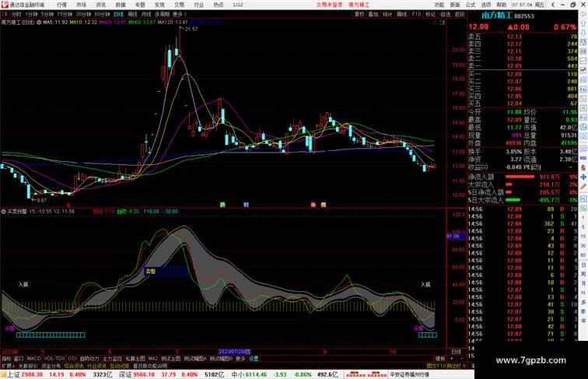This screenshot has width=588, height=379.
Task: Switch to 分时 period tab
Action: (x=16, y=14)
